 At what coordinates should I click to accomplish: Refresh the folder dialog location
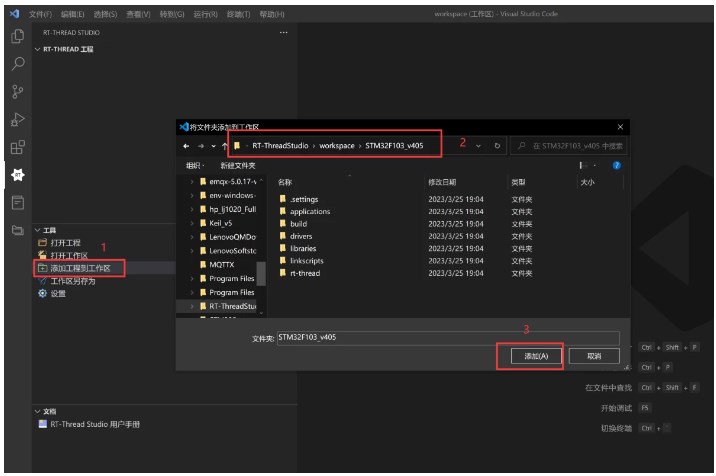tap(497, 146)
